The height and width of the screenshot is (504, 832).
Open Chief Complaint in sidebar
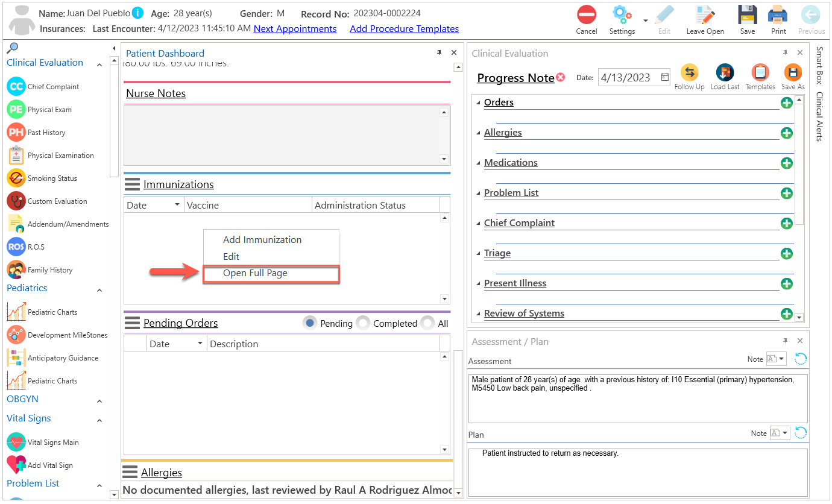click(43, 87)
